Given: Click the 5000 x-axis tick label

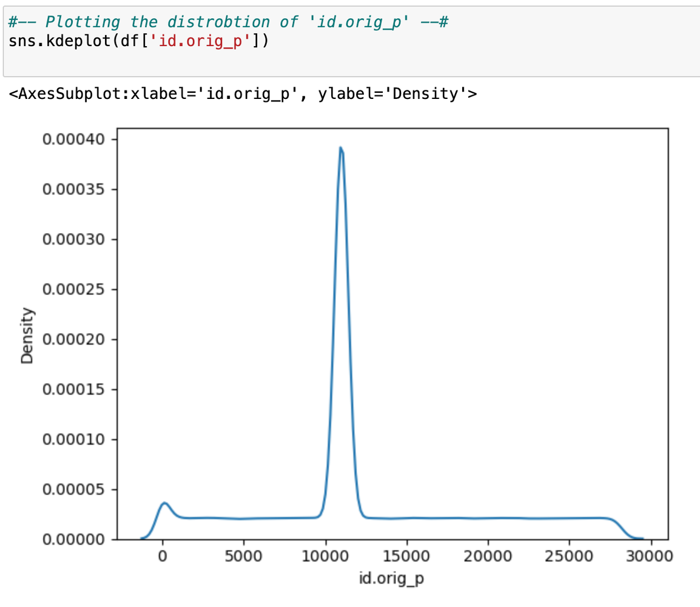Looking at the screenshot, I should click(x=243, y=556).
